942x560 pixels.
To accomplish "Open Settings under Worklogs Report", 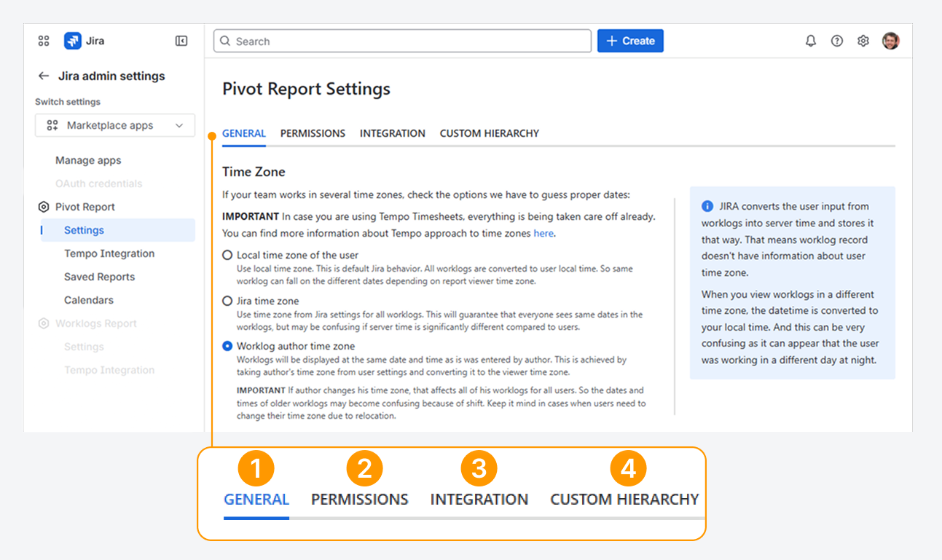I will [x=84, y=347].
